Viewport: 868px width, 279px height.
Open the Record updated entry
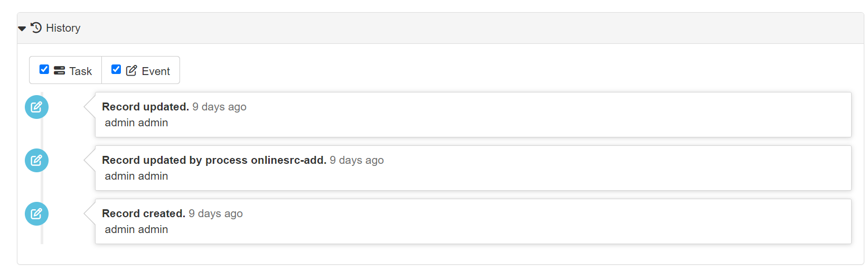click(473, 115)
